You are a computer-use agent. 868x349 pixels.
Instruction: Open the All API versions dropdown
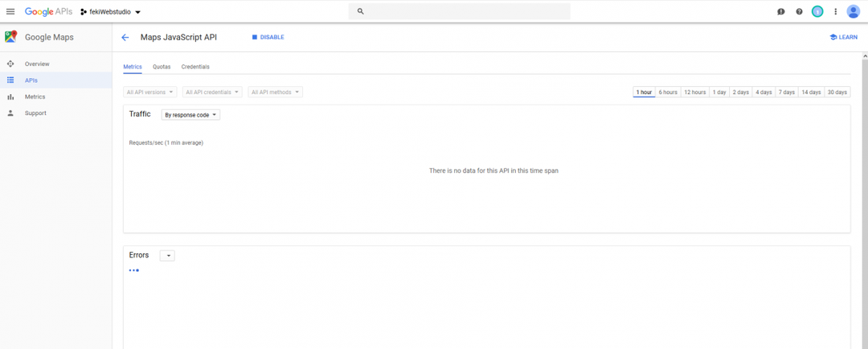[150, 92]
